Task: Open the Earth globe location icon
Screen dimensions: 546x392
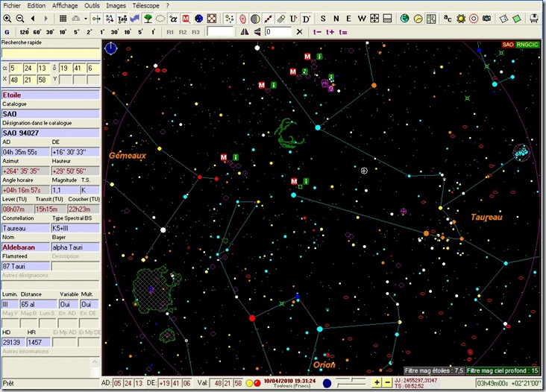Action: point(404,19)
